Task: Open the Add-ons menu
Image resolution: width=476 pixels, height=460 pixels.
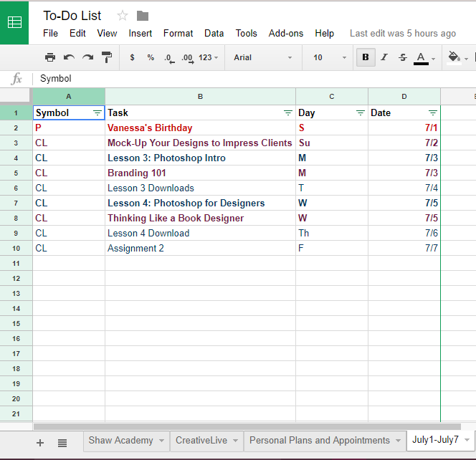Action: point(285,33)
